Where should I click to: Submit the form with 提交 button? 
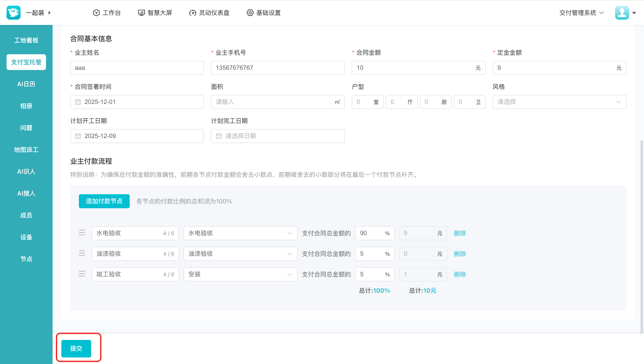point(76,348)
